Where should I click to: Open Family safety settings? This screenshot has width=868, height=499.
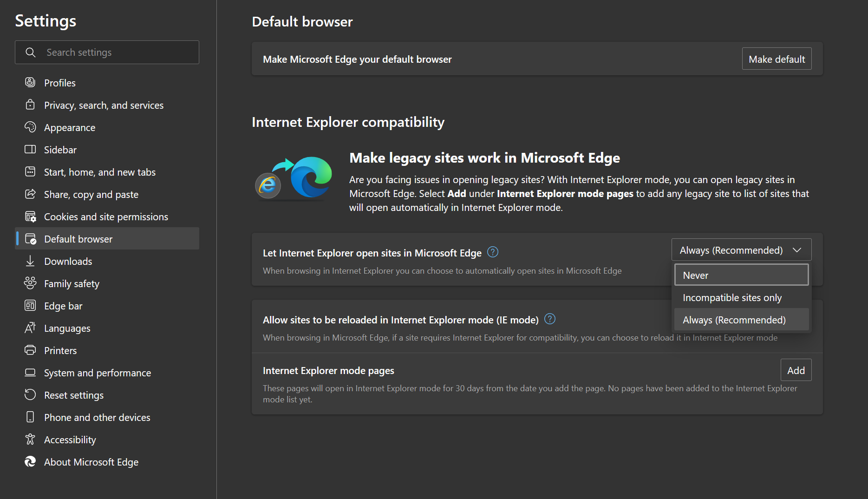click(x=107, y=283)
